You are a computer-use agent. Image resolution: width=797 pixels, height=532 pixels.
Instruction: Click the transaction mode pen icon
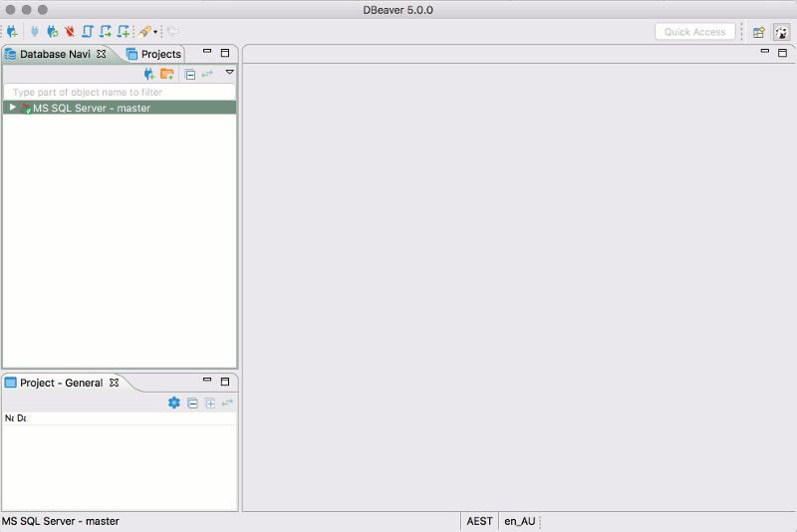pos(144,32)
